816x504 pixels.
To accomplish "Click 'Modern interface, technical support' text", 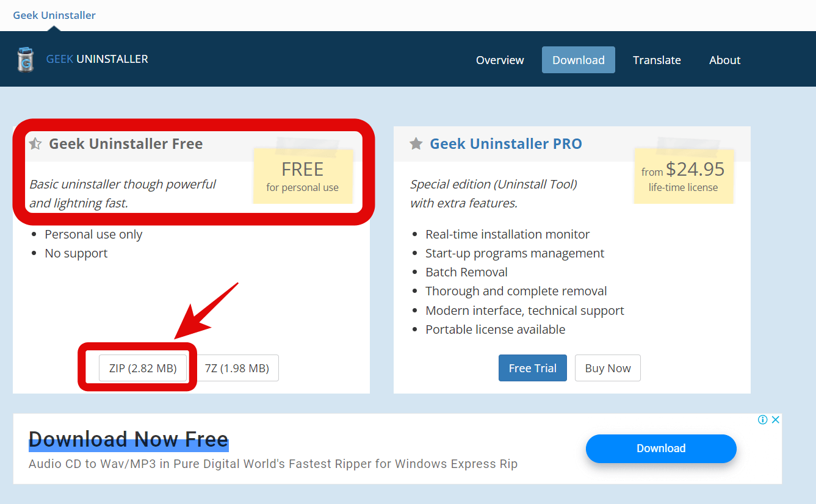I will 525,311.
